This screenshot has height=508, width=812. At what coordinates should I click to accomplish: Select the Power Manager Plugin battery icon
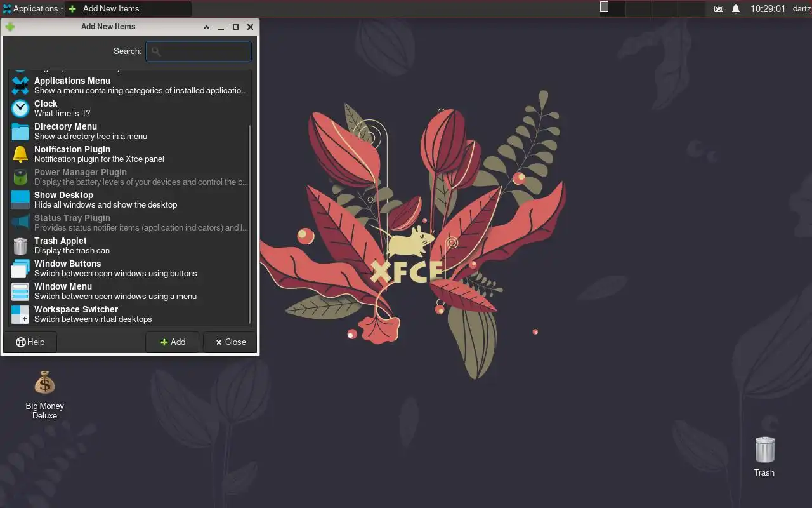pos(20,177)
